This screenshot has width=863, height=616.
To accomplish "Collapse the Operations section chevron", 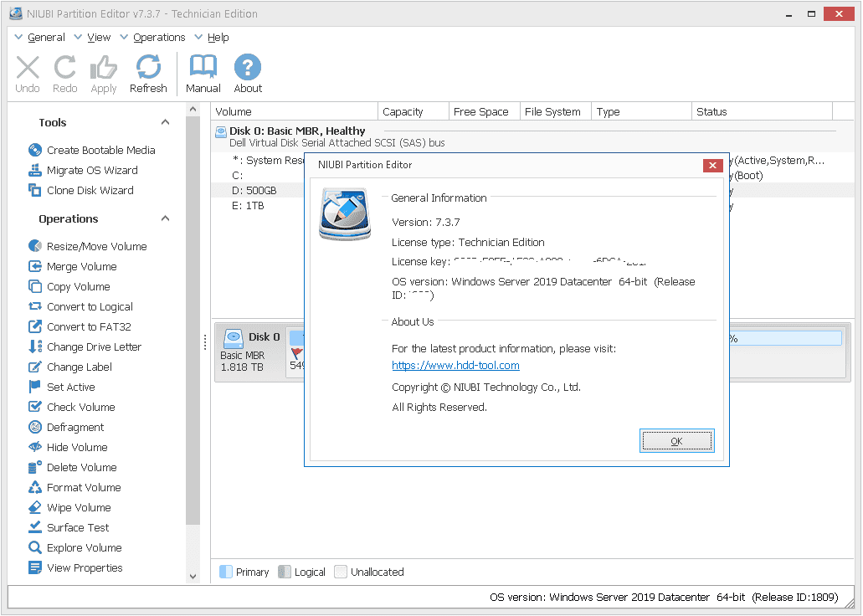I will coord(165,218).
